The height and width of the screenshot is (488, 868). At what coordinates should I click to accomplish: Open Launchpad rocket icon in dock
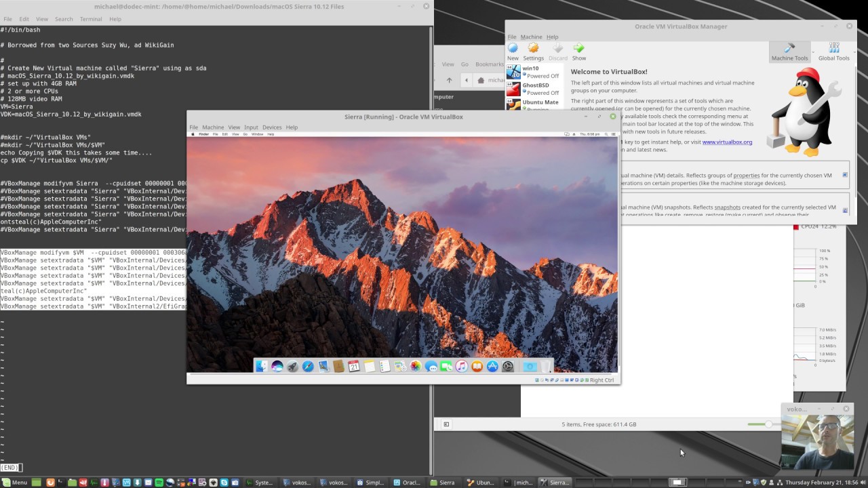click(293, 366)
